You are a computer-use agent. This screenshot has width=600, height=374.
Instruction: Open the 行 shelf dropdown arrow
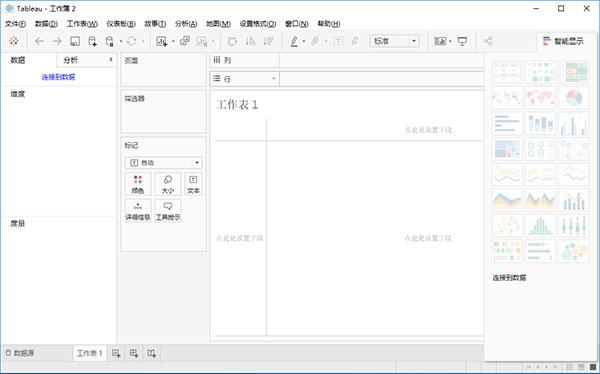click(x=274, y=79)
